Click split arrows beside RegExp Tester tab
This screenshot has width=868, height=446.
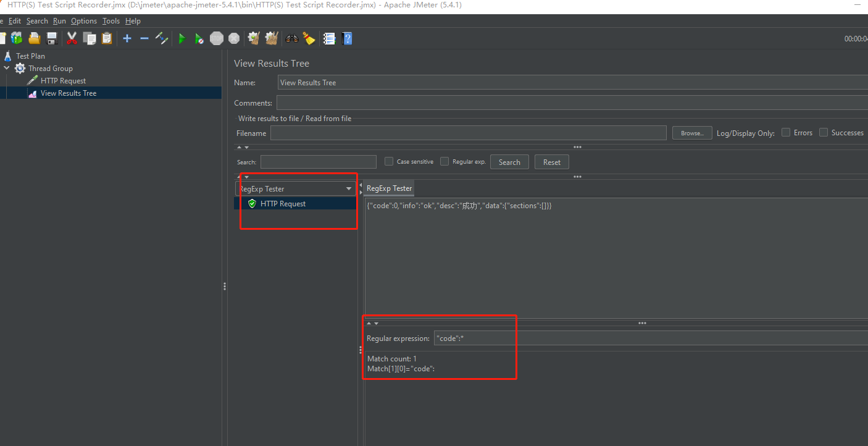361,188
